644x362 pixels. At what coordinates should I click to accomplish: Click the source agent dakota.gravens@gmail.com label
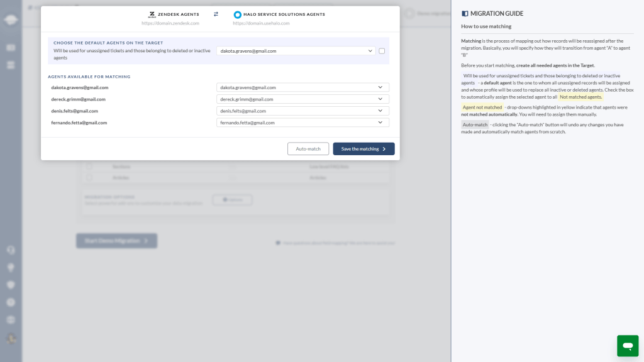tap(80, 87)
